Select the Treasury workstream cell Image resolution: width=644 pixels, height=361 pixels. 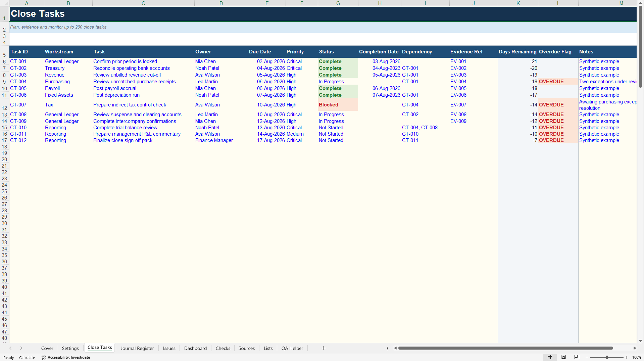(68, 68)
